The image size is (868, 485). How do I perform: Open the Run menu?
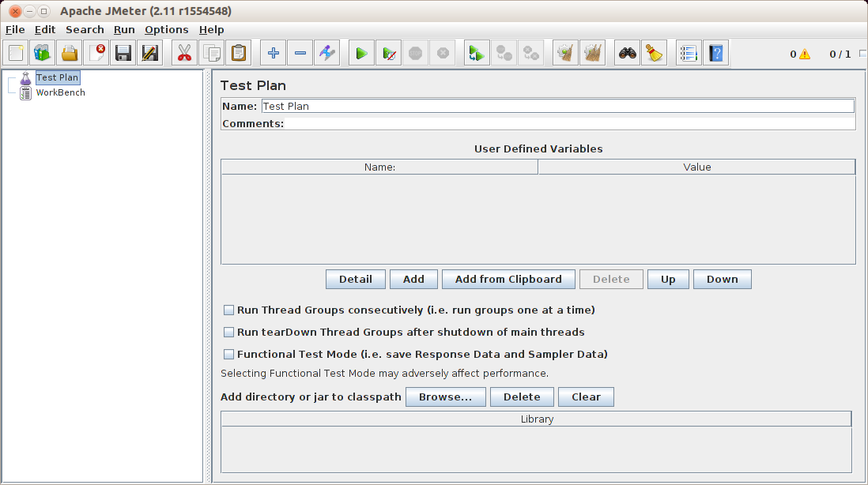coord(125,30)
